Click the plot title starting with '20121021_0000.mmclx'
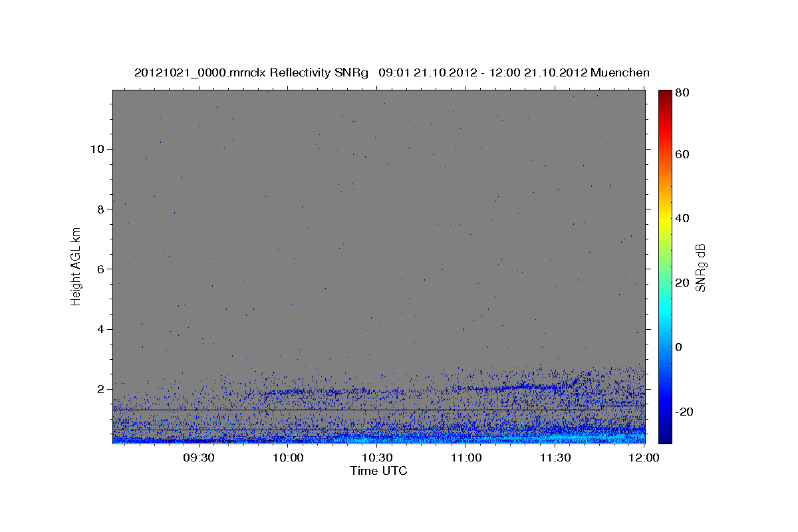This screenshot has width=798, height=532. coord(392,72)
